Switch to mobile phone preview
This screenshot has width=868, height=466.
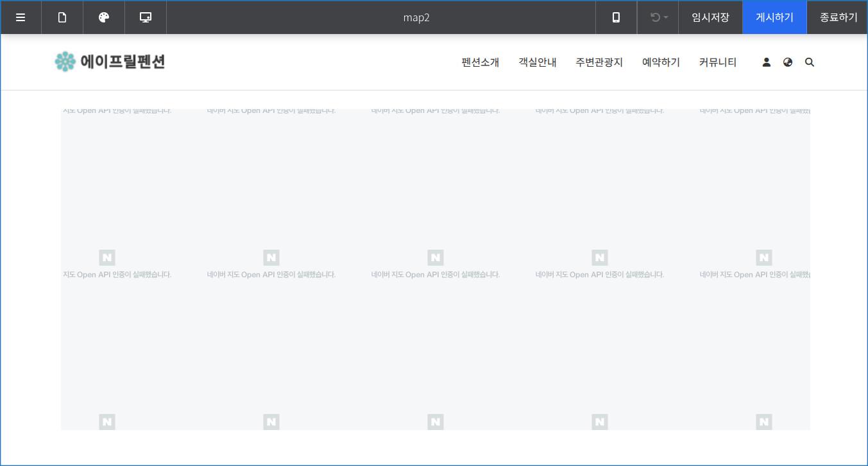click(616, 17)
